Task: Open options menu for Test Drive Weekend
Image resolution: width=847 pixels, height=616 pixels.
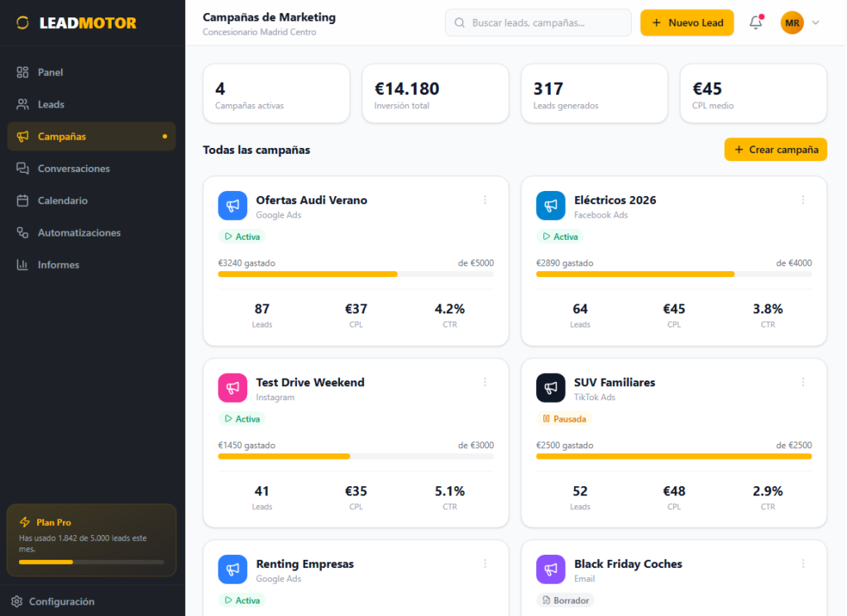Action: tap(485, 382)
